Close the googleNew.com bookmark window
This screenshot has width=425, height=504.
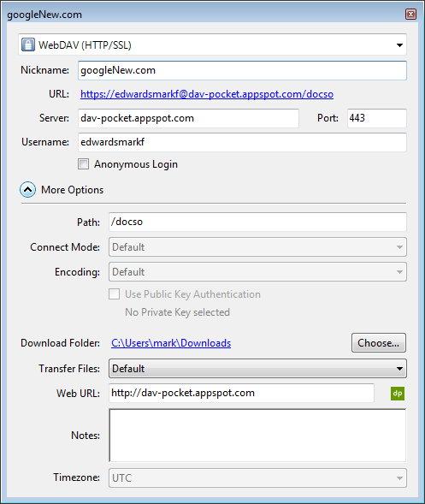click(410, 15)
